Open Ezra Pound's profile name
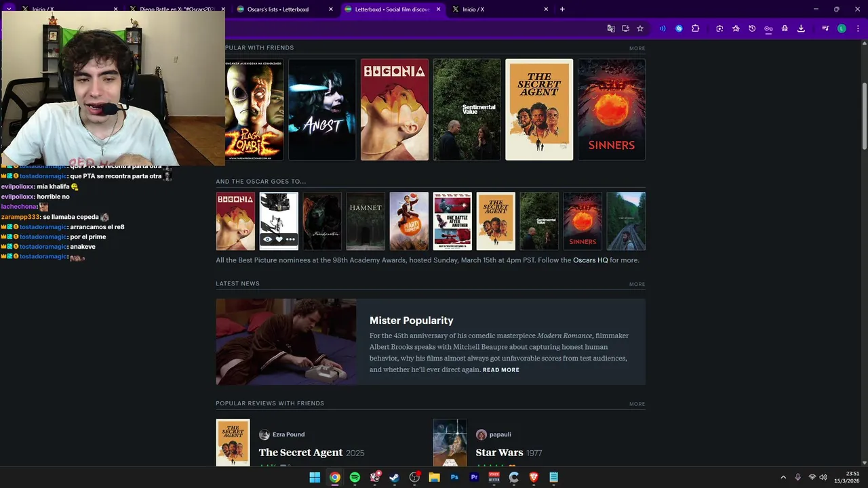This screenshot has width=868, height=488. pyautogui.click(x=288, y=434)
